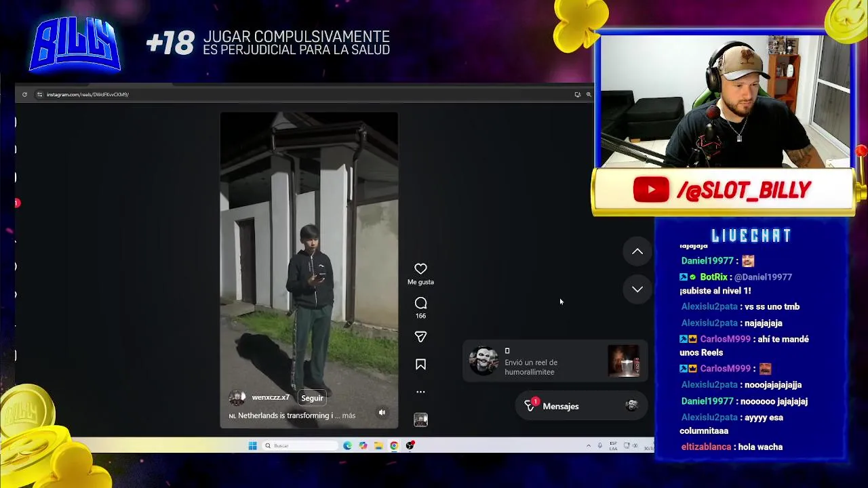The image size is (868, 488).
Task: Expand the caption with the 'más' link
Action: (x=349, y=415)
